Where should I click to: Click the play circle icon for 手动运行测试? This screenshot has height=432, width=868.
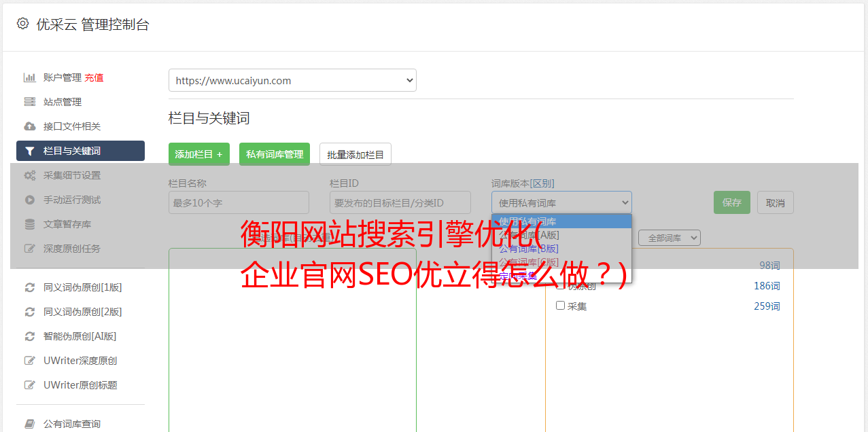29,200
